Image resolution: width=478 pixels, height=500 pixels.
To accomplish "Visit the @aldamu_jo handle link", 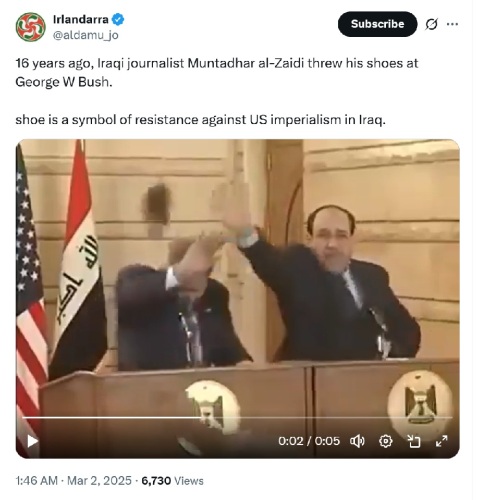I will click(x=86, y=35).
